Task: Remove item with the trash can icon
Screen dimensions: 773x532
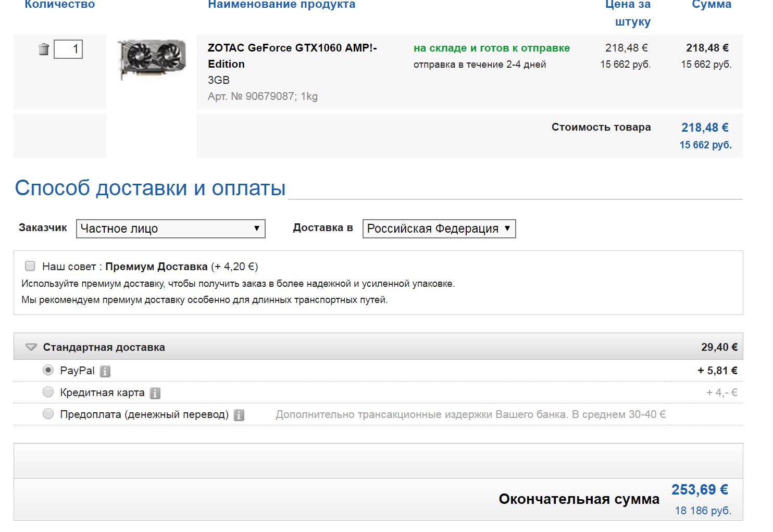Action: pos(44,49)
